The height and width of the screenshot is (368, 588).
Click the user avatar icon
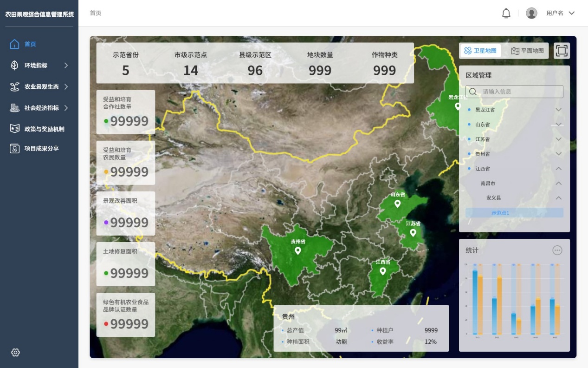(531, 13)
